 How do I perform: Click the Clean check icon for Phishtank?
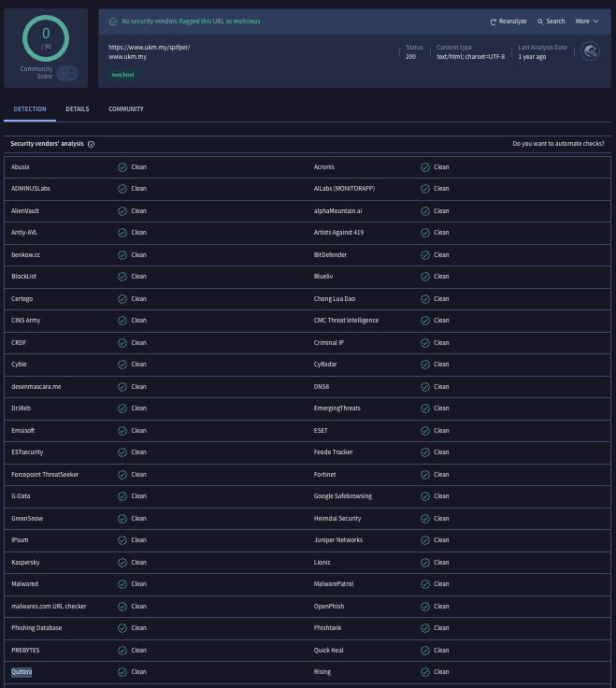(x=425, y=628)
